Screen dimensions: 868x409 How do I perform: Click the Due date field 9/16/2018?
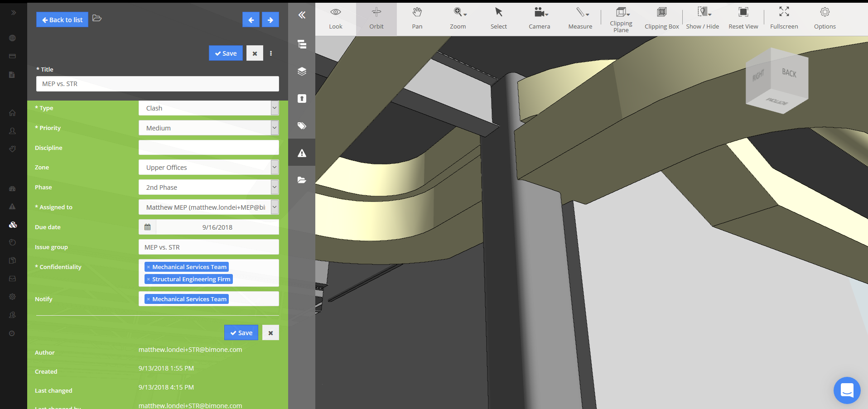[217, 227]
